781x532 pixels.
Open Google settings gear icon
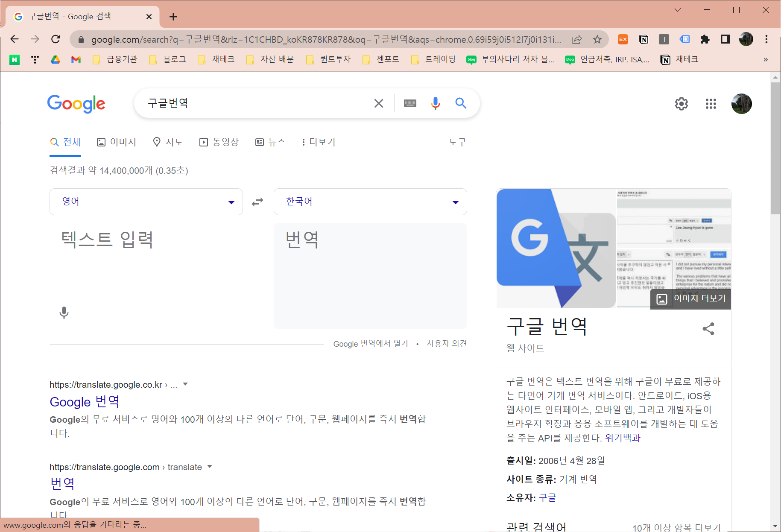(x=682, y=104)
